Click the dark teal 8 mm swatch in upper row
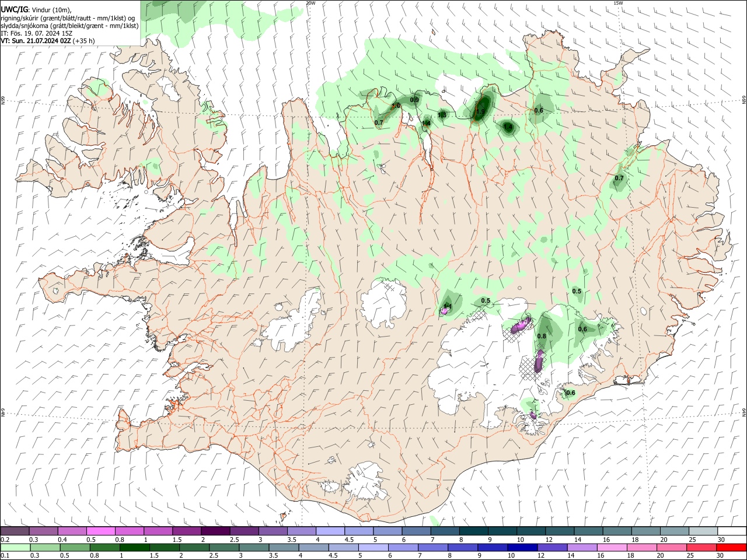The height and width of the screenshot is (560, 747). (473, 531)
